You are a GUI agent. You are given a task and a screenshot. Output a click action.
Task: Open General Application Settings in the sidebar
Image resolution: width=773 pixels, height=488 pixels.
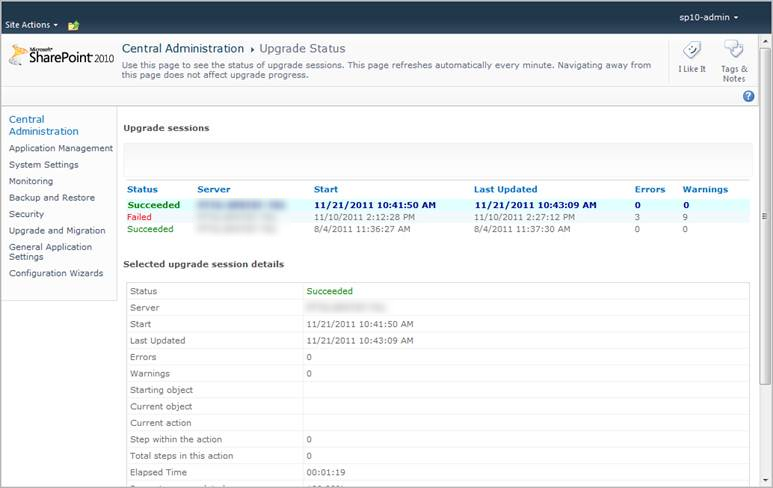click(x=50, y=251)
